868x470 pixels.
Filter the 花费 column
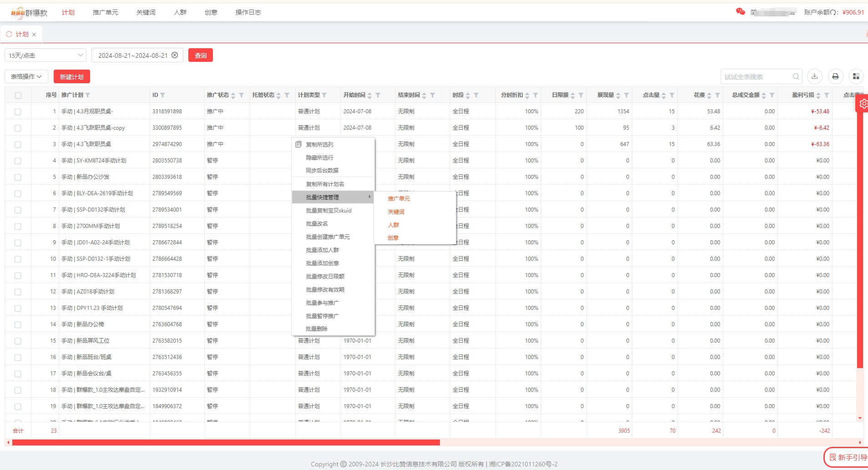[x=717, y=95]
